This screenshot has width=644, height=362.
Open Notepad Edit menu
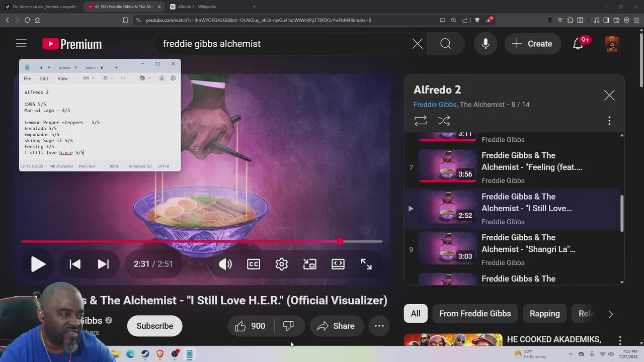click(44, 78)
